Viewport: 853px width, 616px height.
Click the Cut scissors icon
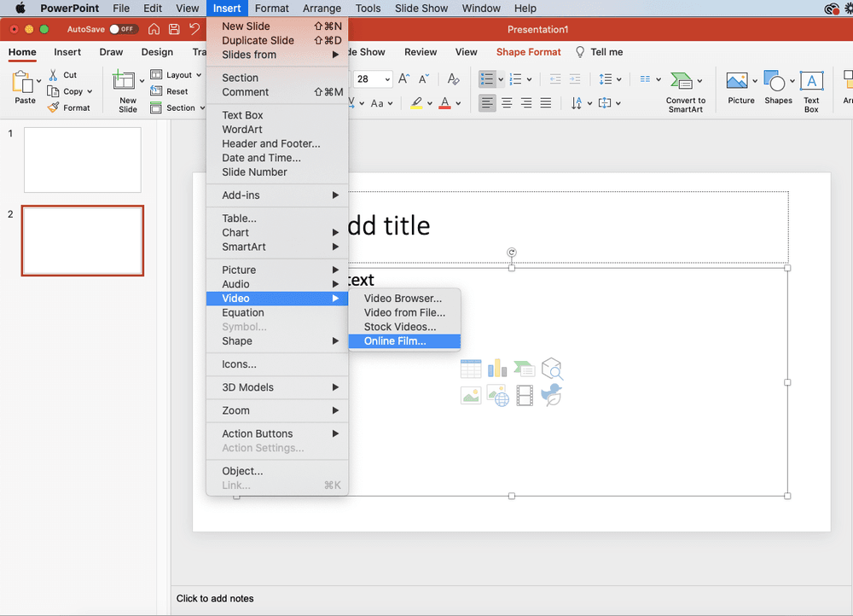pos(53,75)
